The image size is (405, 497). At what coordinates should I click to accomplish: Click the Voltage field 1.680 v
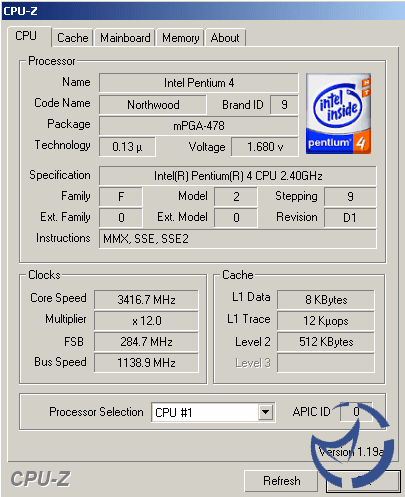[265, 147]
